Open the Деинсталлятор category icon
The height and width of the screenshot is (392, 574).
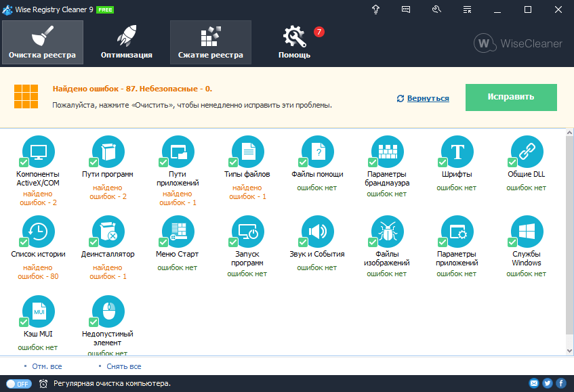pos(108,232)
